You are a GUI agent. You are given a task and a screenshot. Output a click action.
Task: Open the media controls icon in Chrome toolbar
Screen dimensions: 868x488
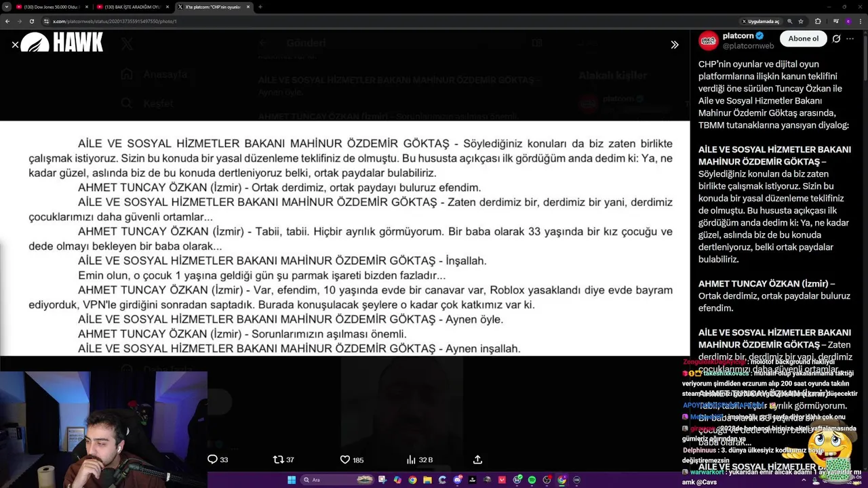836,21
